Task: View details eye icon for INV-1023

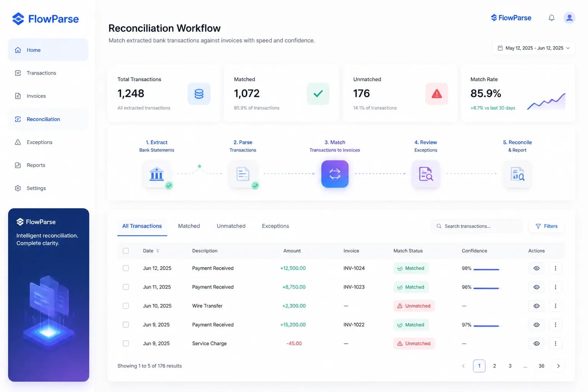Action: 536,287
